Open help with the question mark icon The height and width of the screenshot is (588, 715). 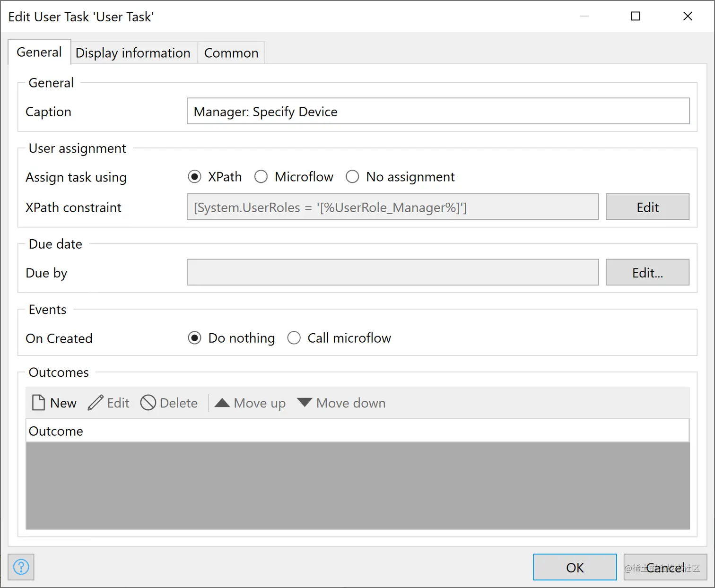pos(21,567)
